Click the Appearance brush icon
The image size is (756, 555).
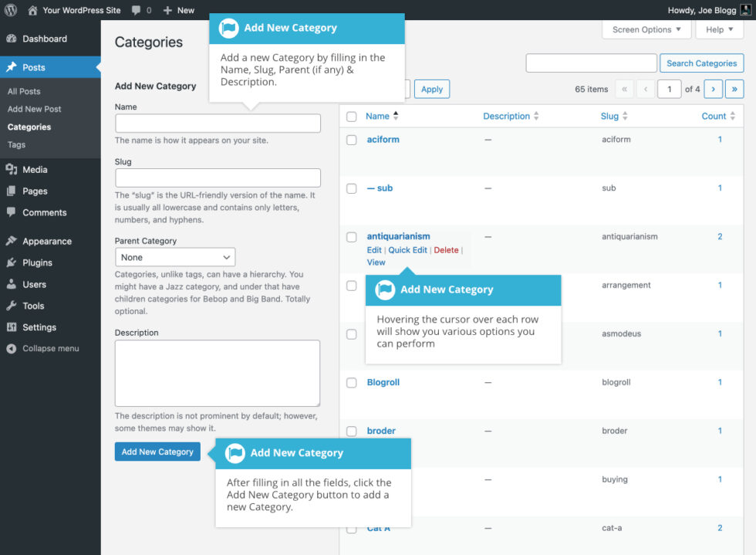pos(12,241)
